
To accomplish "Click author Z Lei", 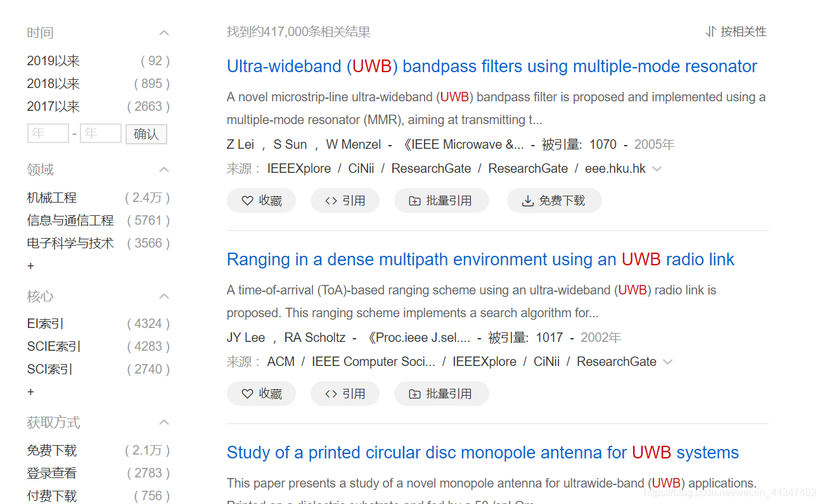I will click(240, 144).
